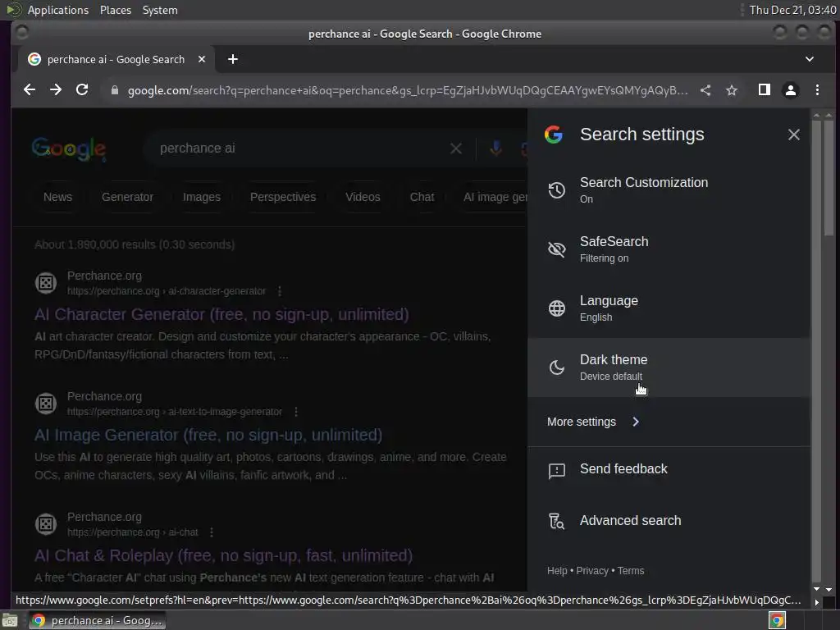This screenshot has width=840, height=630.
Task: Select the Perspectives filter tab
Action: coord(283,197)
